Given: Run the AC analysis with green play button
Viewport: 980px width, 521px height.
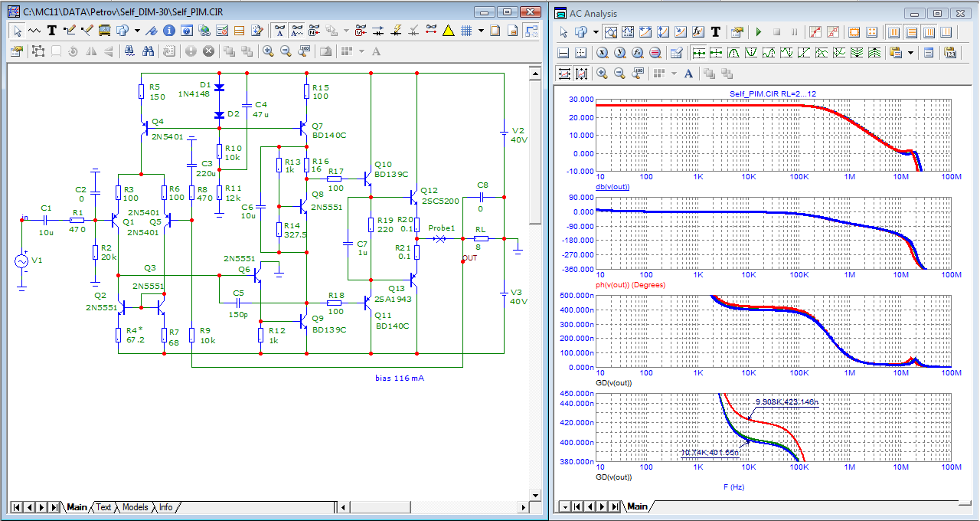Looking at the screenshot, I should pyautogui.click(x=759, y=32).
